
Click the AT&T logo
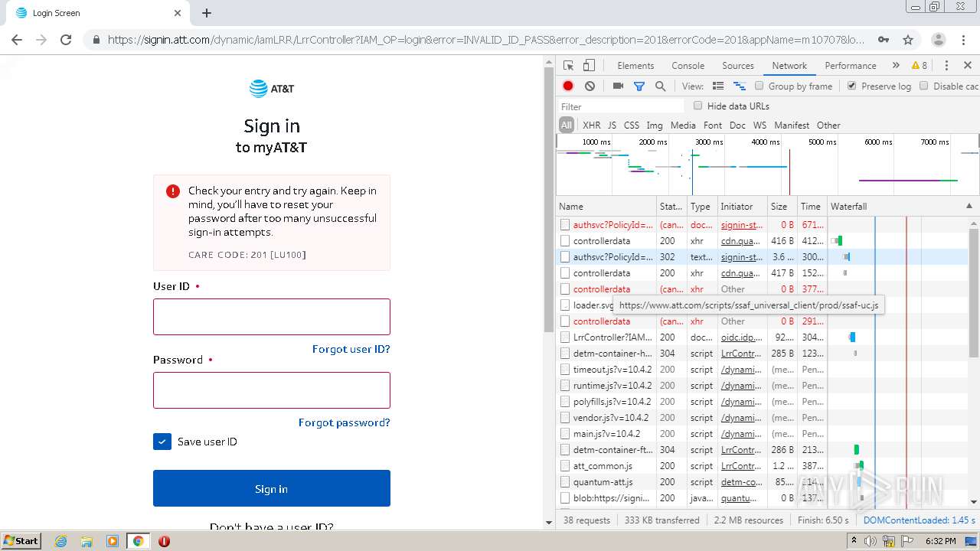point(272,89)
